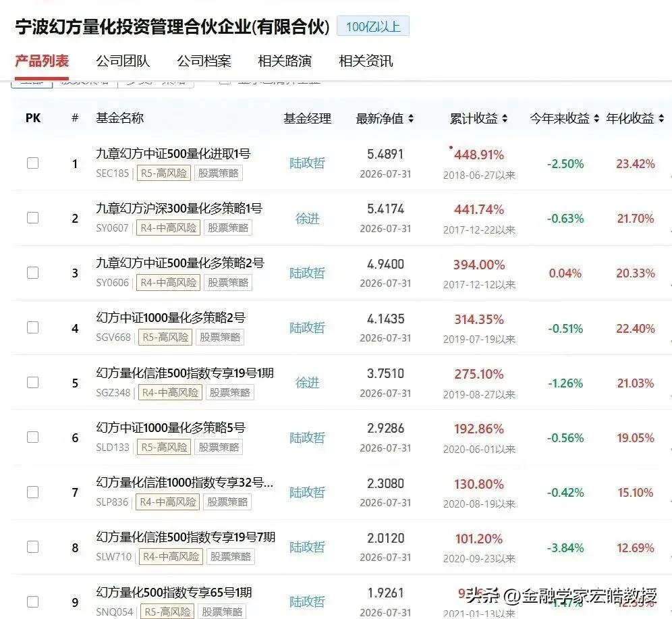The height and width of the screenshot is (619, 672).
Task: Open fund 幻方量化500指数专享65号1期
Action: tap(174, 593)
